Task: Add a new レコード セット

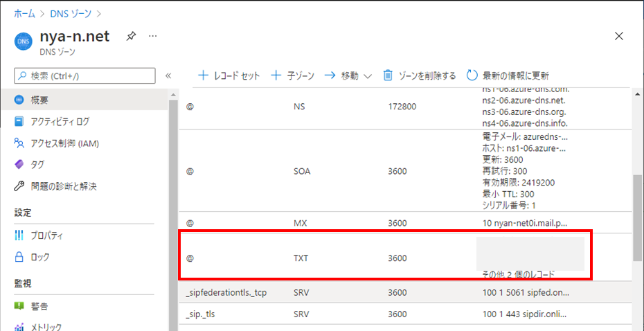Action: point(229,75)
